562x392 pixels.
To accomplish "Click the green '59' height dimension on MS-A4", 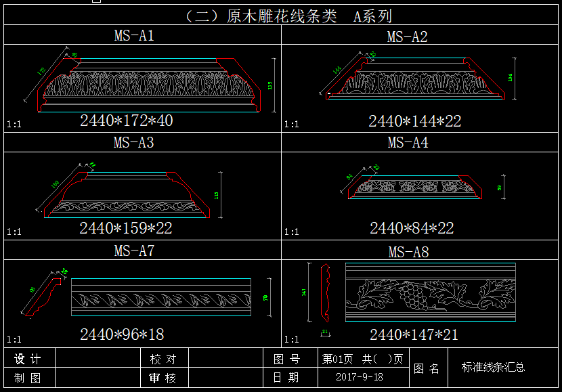I will coord(499,188).
